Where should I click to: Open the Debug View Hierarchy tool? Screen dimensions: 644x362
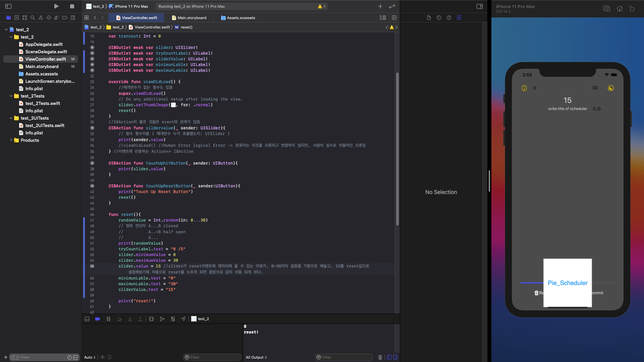(x=151, y=319)
